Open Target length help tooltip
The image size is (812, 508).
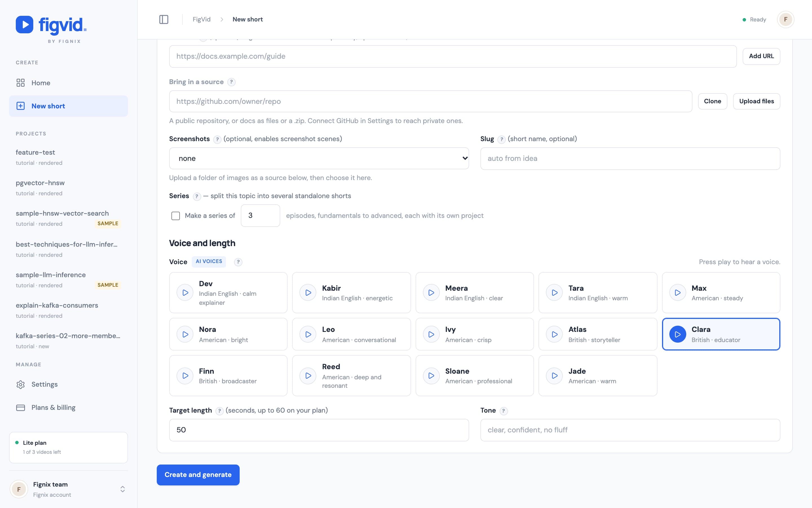[x=219, y=411]
